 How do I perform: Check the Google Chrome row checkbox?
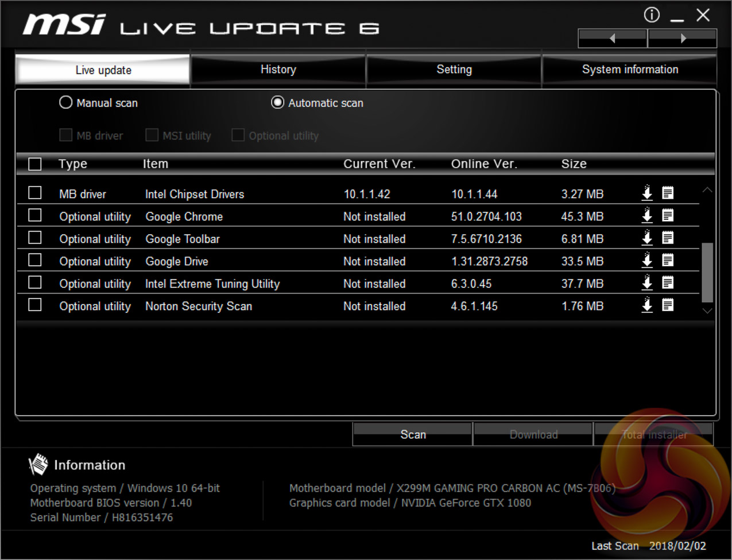point(35,215)
